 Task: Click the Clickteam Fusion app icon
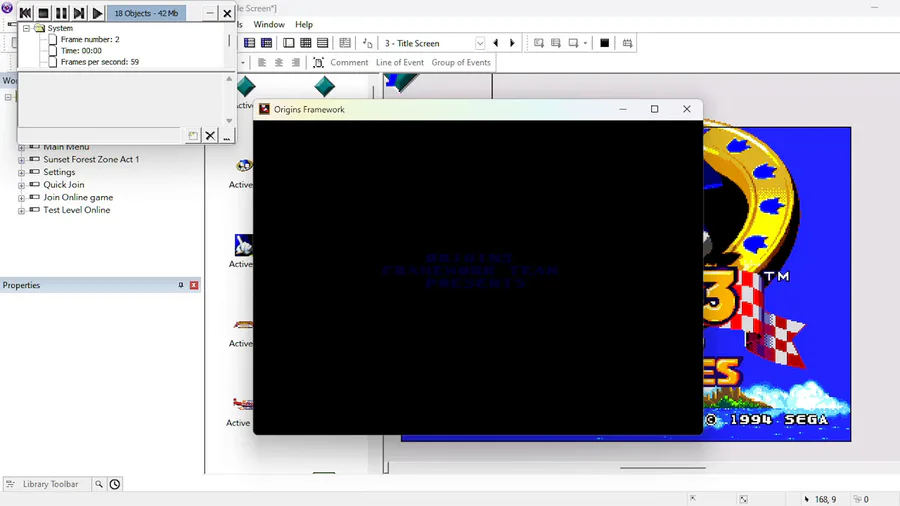coord(7,7)
